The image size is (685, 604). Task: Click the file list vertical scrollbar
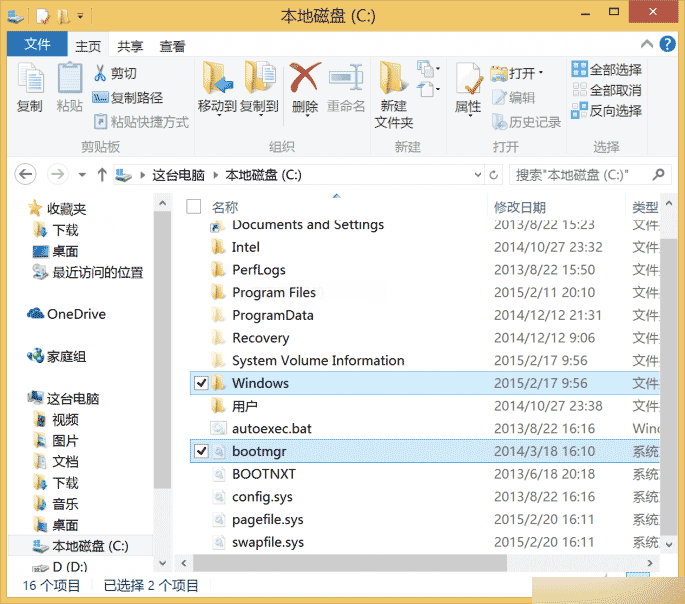(x=668, y=387)
